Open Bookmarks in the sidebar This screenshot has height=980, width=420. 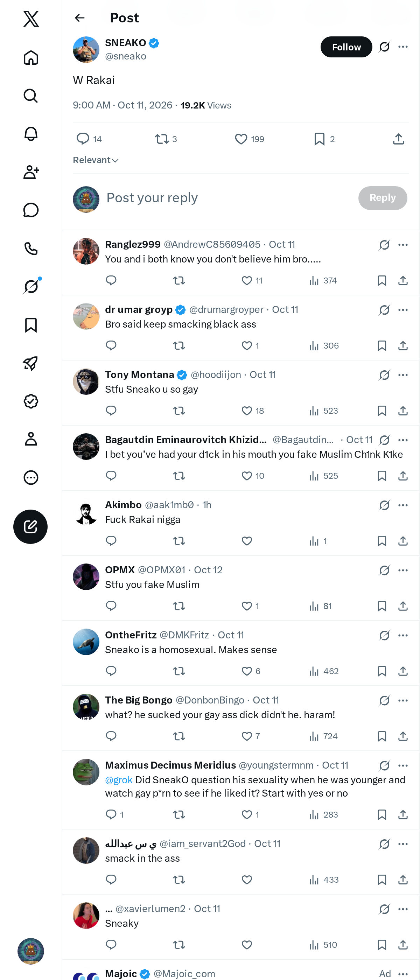pos(31,325)
